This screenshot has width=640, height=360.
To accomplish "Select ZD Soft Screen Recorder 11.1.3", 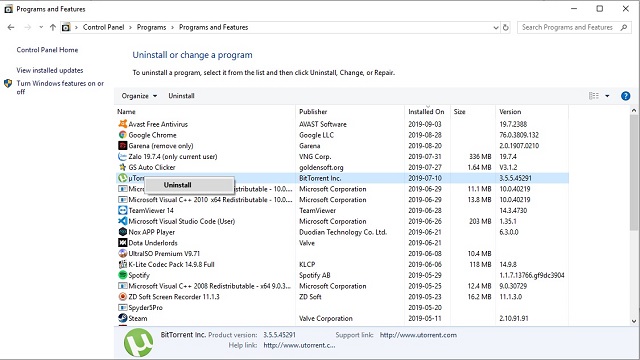I will pos(341,297).
